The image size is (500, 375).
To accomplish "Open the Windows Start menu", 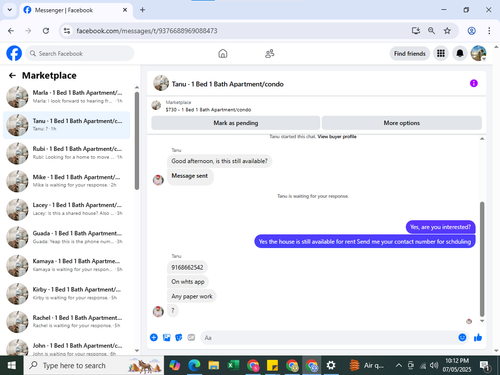I will pyautogui.click(x=11, y=365).
